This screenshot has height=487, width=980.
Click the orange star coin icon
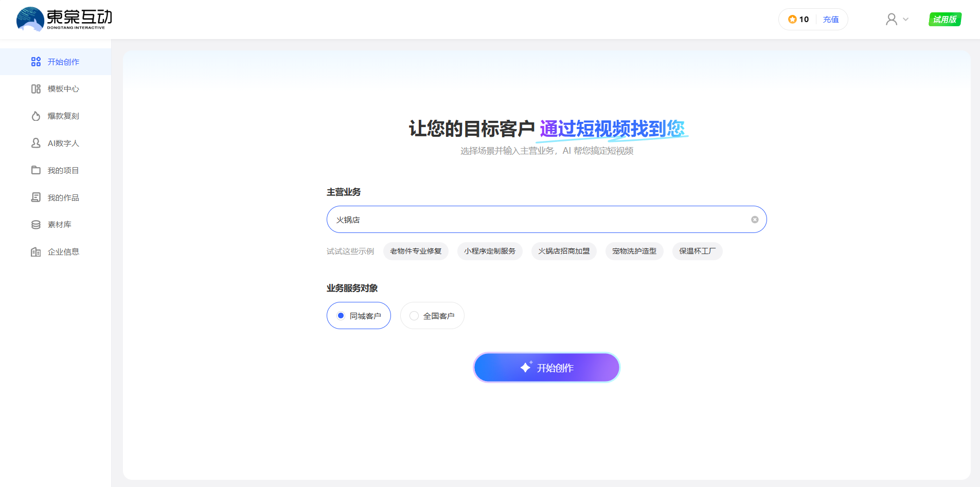click(x=792, y=20)
